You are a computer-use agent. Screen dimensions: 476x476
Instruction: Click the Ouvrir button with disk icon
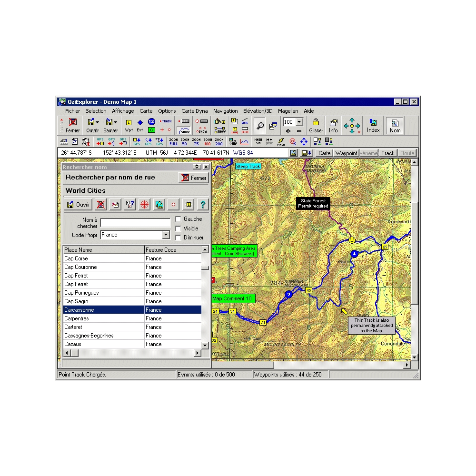tap(78, 204)
